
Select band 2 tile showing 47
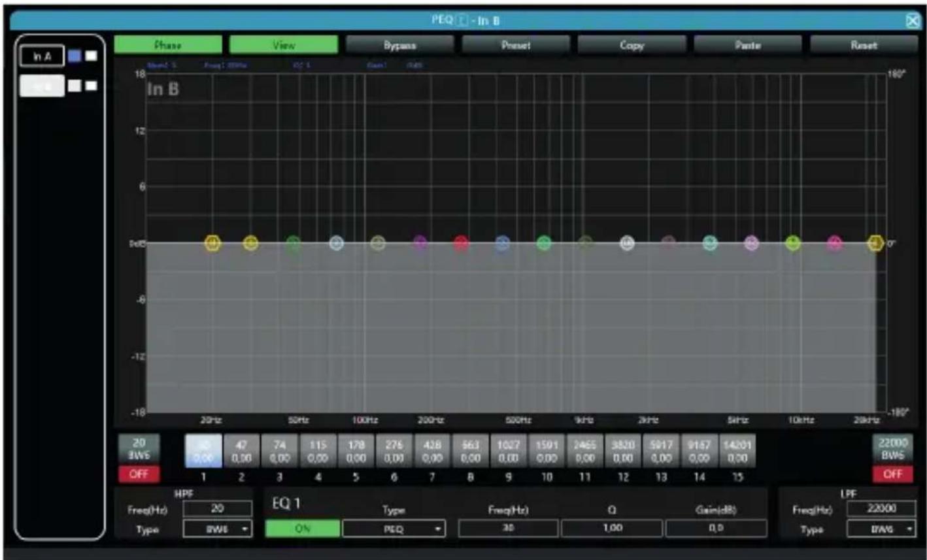[241, 451]
